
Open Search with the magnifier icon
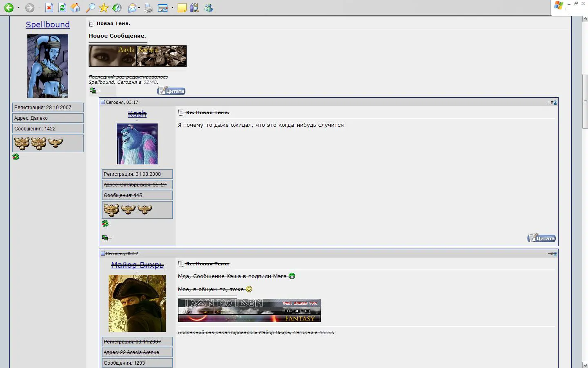point(90,8)
